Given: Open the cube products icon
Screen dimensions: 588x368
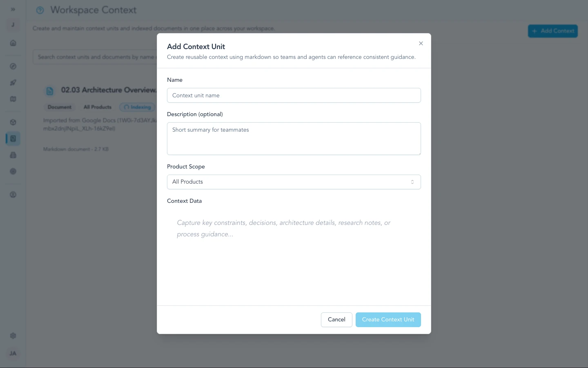Looking at the screenshot, I should (13, 122).
